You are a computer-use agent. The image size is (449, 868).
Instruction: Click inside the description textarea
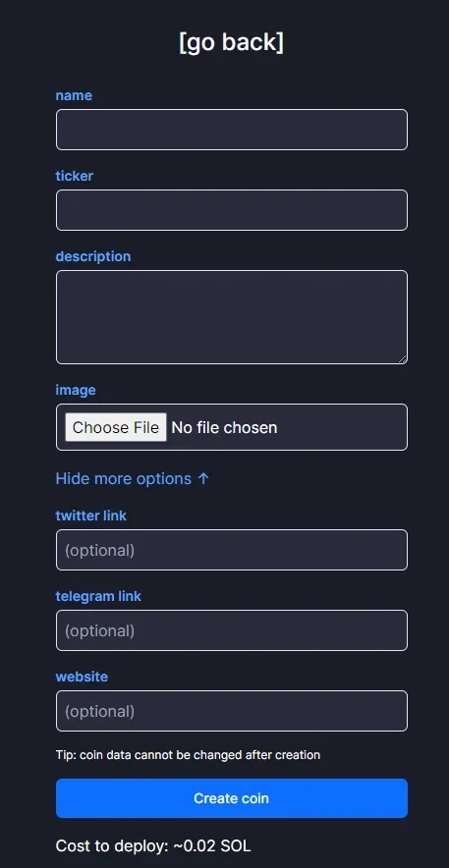point(232,317)
